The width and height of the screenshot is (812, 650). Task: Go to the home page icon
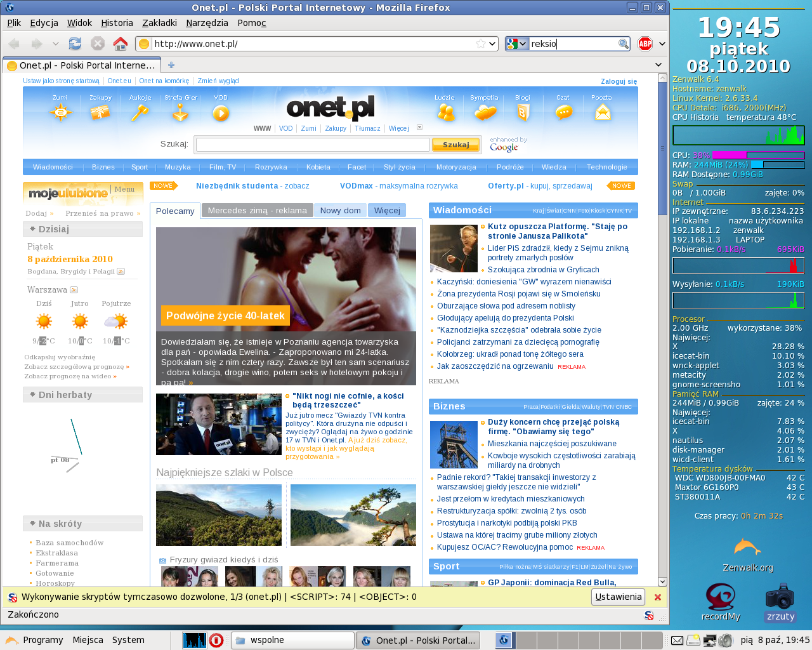coord(120,44)
